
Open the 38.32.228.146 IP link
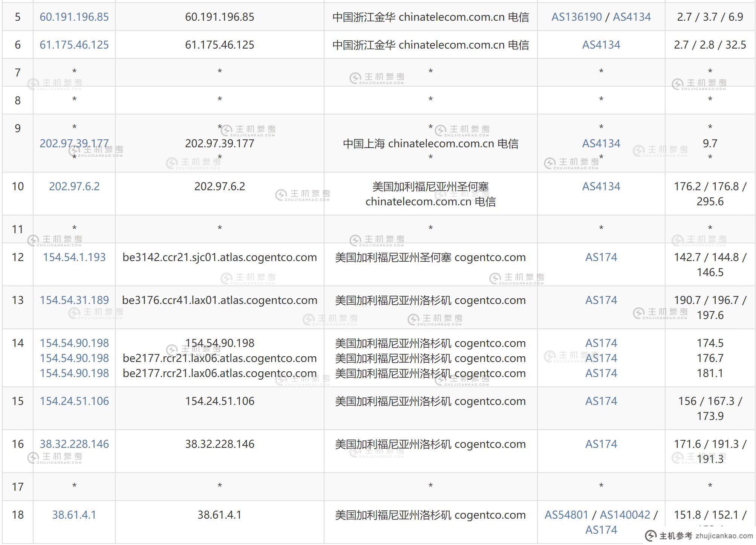tap(74, 444)
